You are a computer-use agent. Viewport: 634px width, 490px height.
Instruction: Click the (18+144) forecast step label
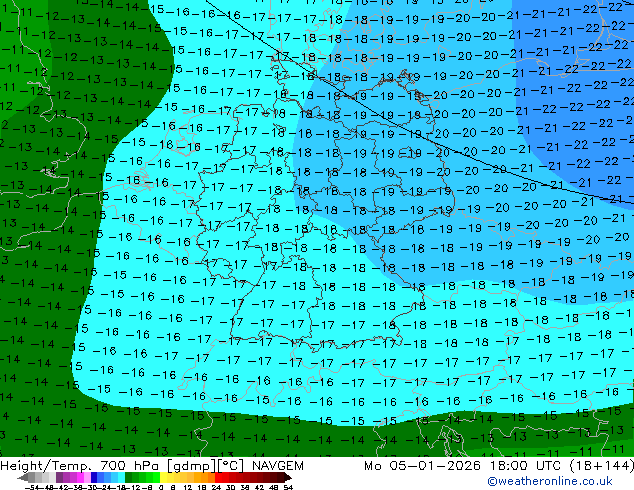click(601, 466)
